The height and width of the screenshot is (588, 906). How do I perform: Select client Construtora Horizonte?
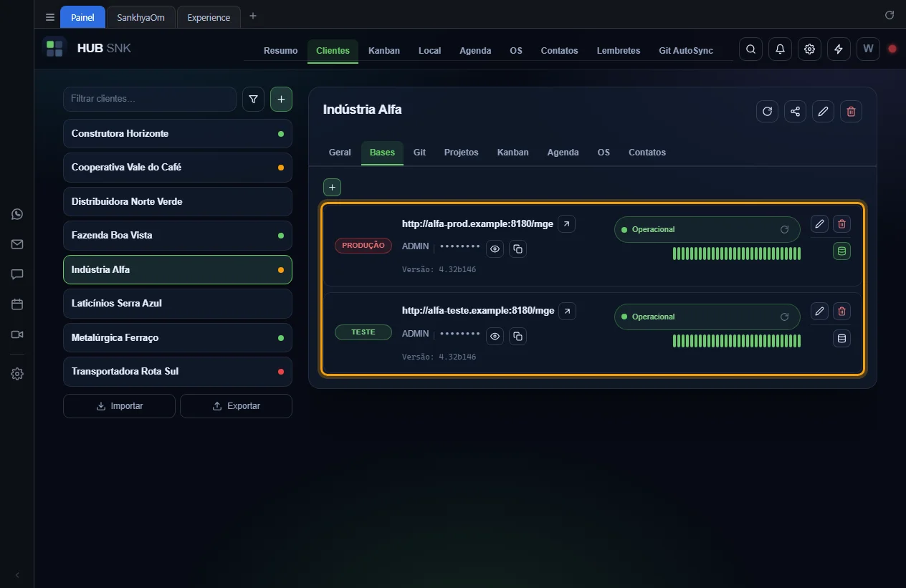(x=178, y=134)
